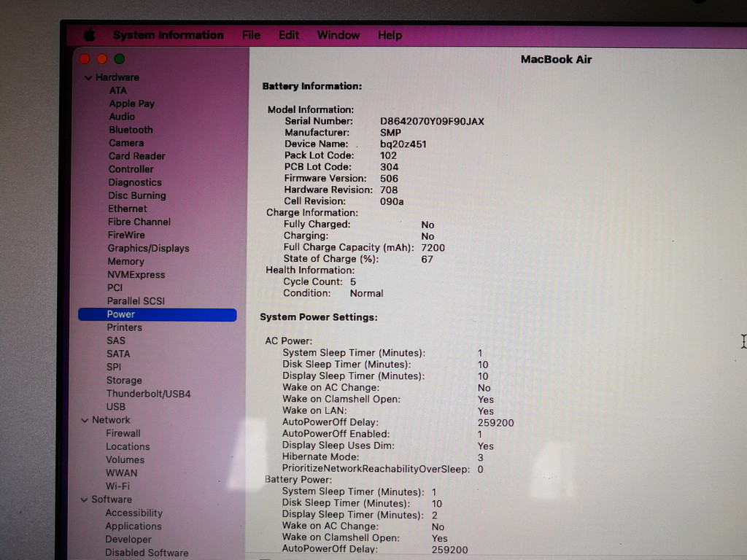Select ATA in the sidebar
The image size is (747, 560).
pyautogui.click(x=117, y=90)
